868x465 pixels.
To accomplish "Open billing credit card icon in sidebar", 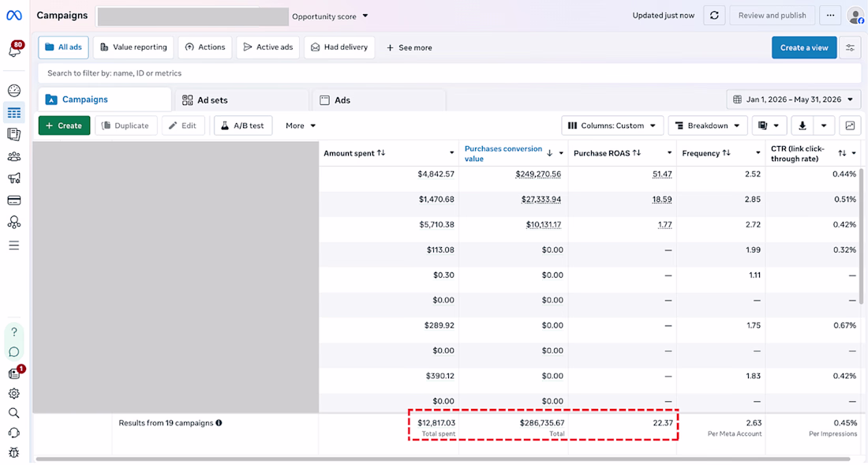I will [14, 201].
